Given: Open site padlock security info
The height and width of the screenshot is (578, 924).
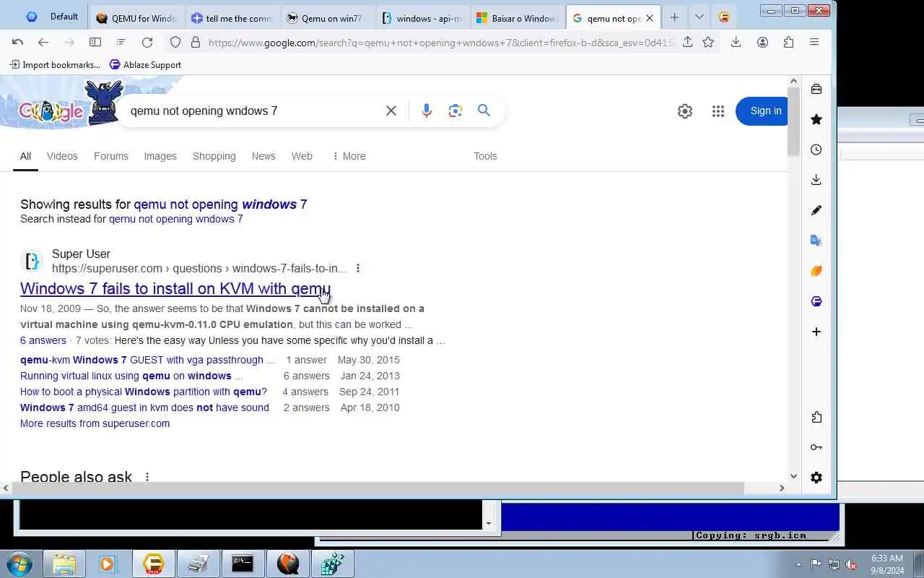Looking at the screenshot, I should 195,43.
